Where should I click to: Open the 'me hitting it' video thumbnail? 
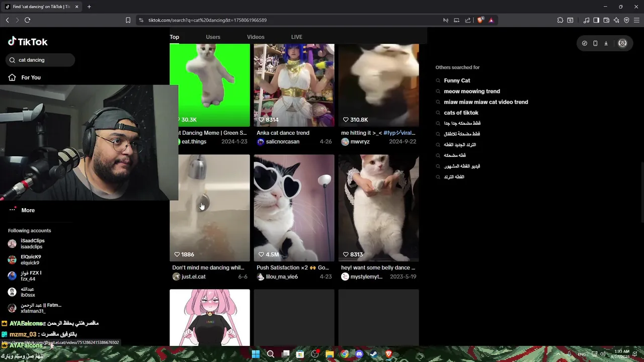click(378, 84)
